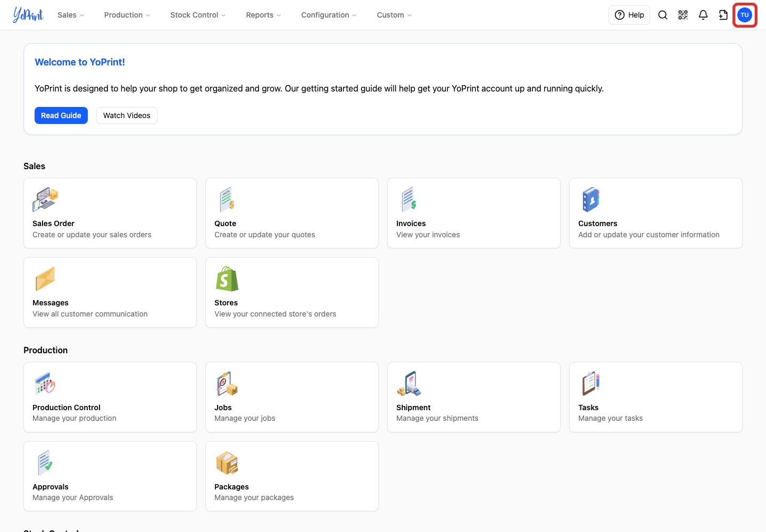Image resolution: width=766 pixels, height=532 pixels.
Task: Open the search icon in header
Action: [x=663, y=15]
